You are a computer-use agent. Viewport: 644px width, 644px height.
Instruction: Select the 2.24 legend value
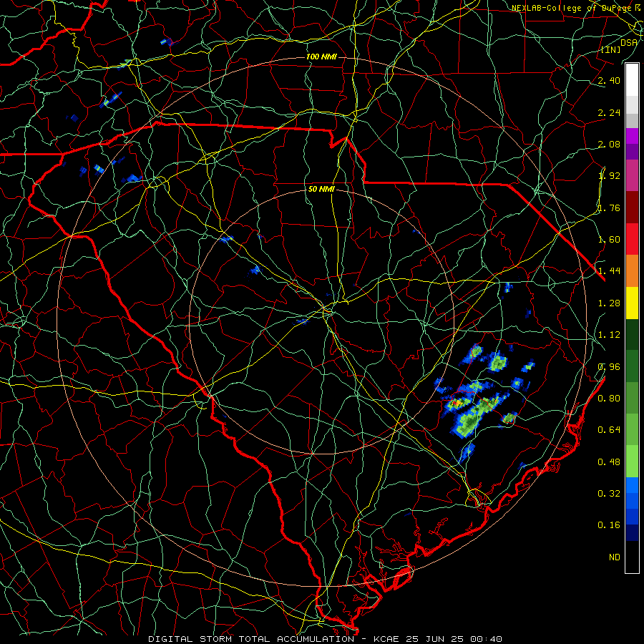[x=609, y=112]
